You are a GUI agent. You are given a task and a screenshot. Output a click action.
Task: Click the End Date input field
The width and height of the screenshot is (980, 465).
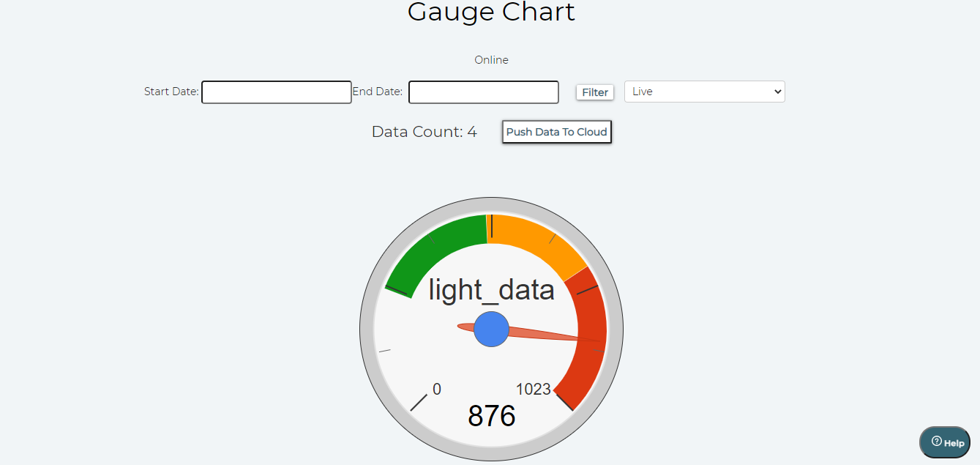[x=484, y=92]
